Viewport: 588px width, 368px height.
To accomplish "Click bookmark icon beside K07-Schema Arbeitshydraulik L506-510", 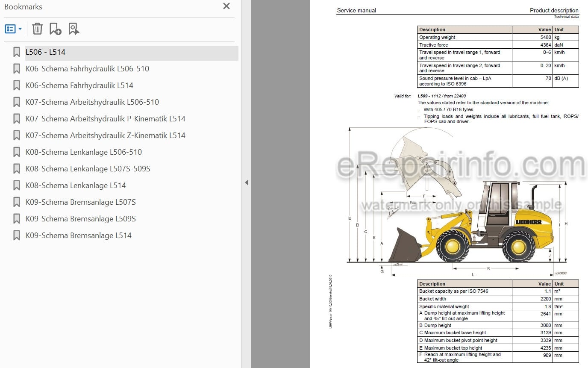I will point(17,102).
